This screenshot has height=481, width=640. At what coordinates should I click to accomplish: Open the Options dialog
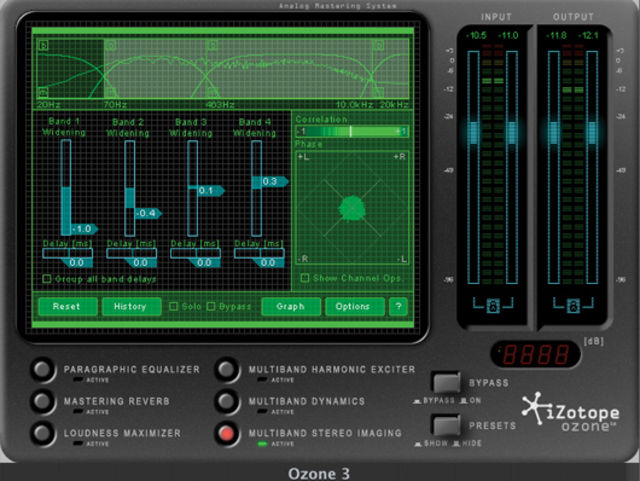coord(355,306)
